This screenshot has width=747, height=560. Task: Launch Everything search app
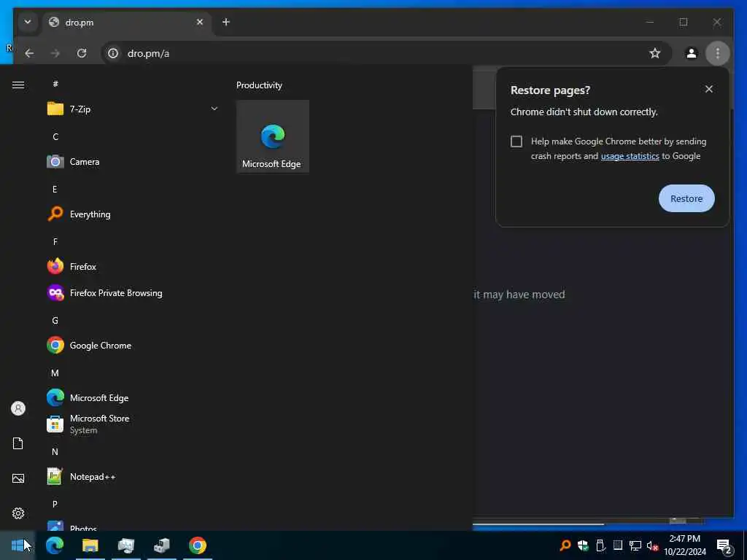133,214
